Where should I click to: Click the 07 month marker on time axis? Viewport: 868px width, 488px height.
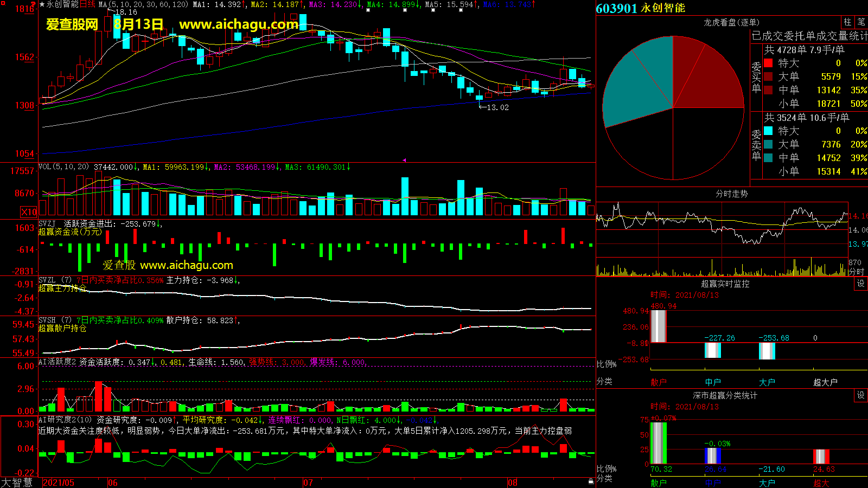(308, 482)
